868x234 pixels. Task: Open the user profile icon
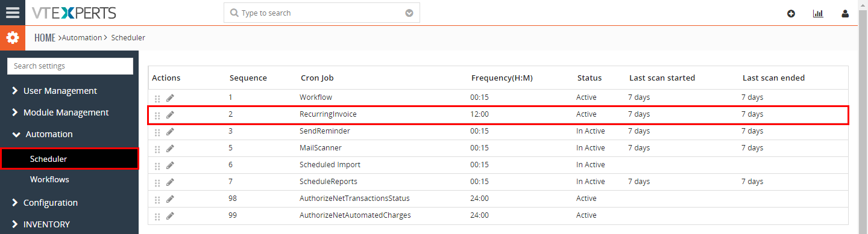click(x=845, y=13)
